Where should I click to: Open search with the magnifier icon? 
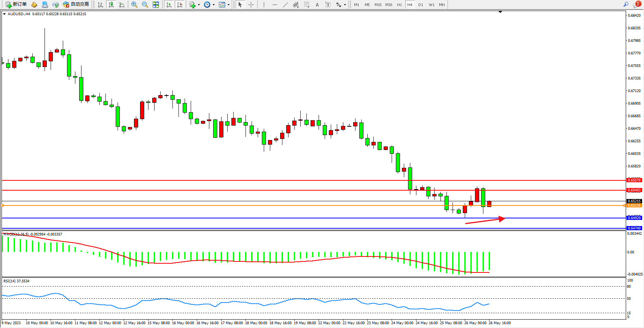(626, 5)
